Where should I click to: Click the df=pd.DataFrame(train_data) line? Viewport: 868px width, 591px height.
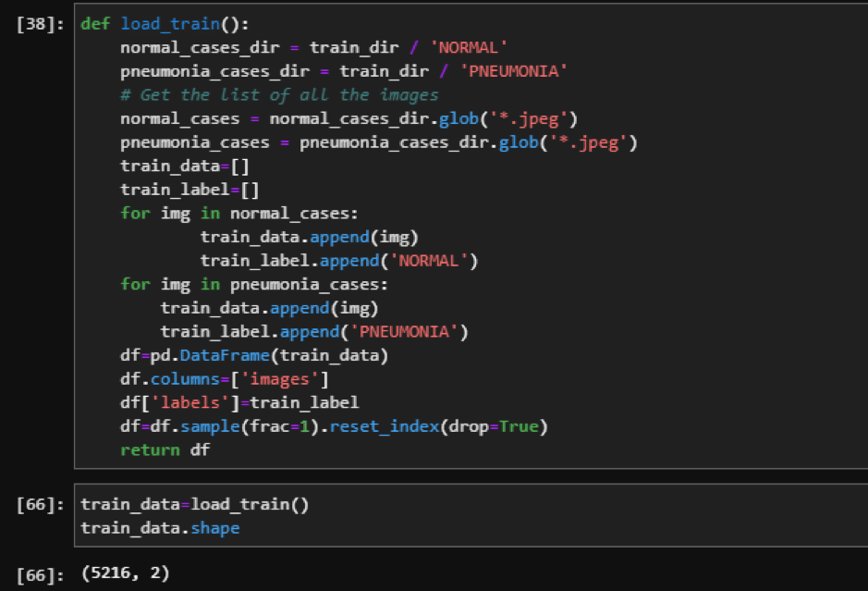254,355
